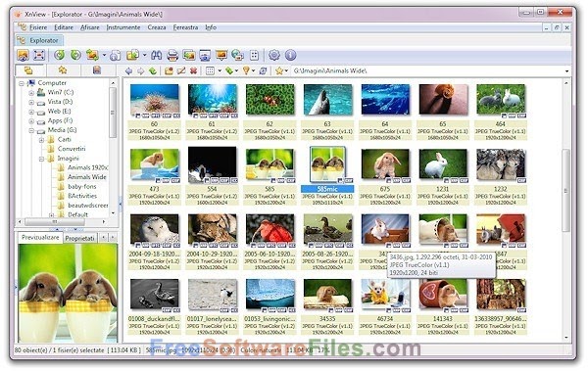
Task: Select the thumbnail named 46734
Action: coord(385,306)
